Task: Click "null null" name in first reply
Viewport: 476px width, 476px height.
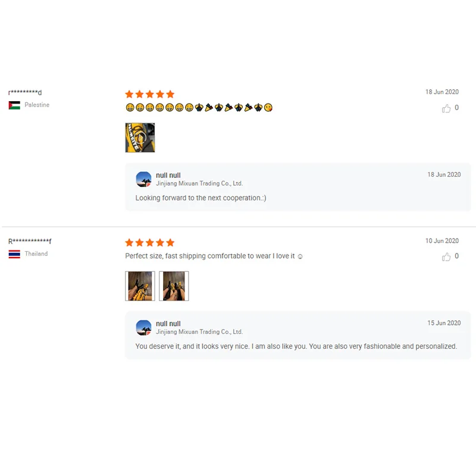Action: (x=168, y=175)
